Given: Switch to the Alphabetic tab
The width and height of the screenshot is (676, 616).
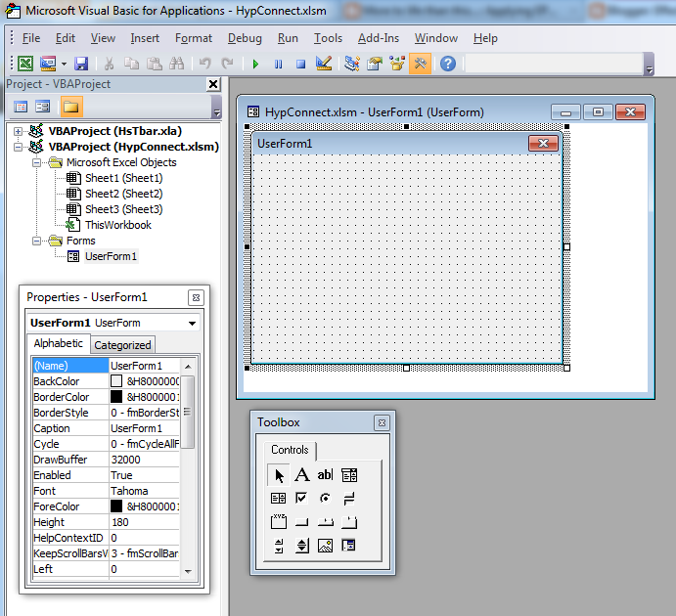Looking at the screenshot, I should coord(58,343).
